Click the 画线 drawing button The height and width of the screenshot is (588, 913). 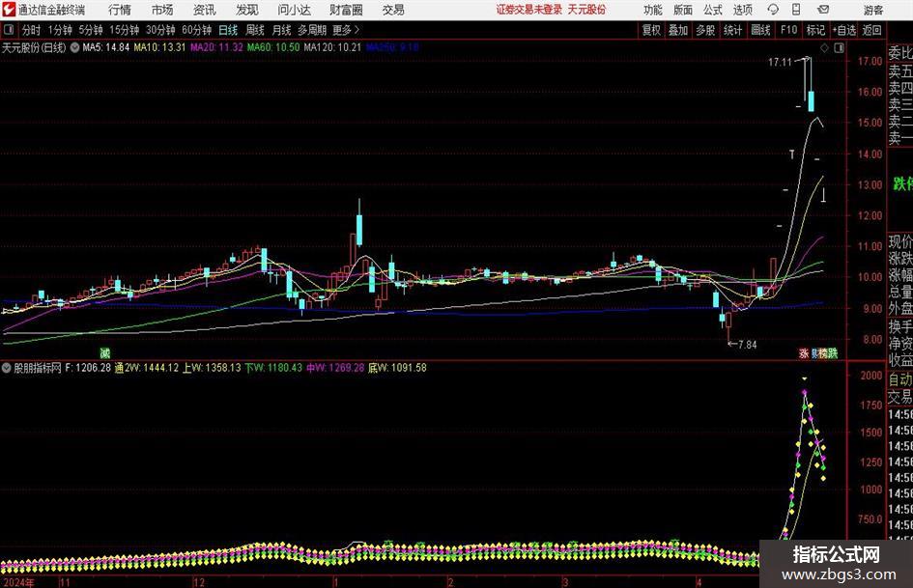tap(760, 30)
